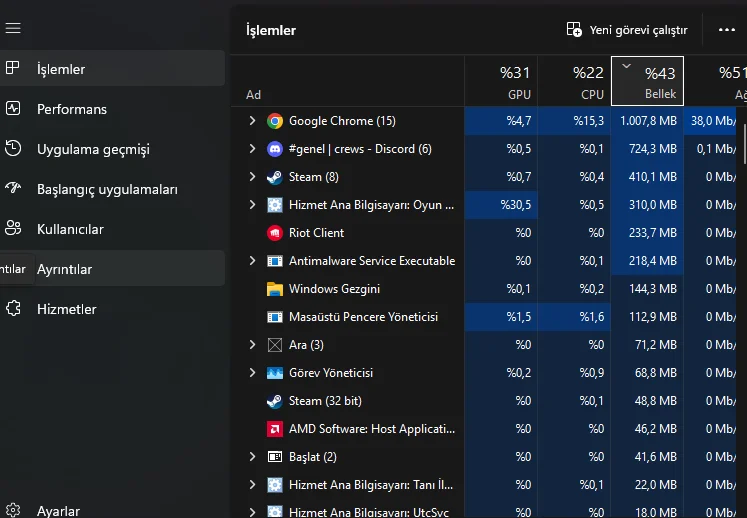Expand the Google Chrome process group

(x=252, y=121)
